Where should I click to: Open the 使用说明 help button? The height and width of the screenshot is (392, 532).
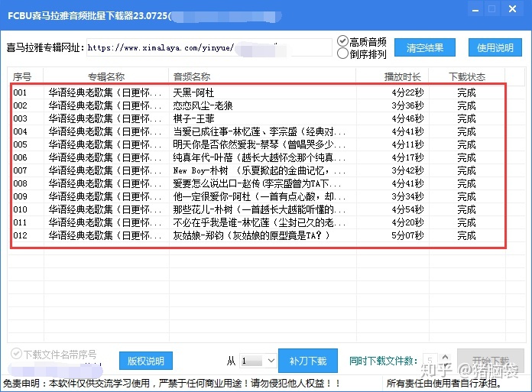[x=495, y=48]
